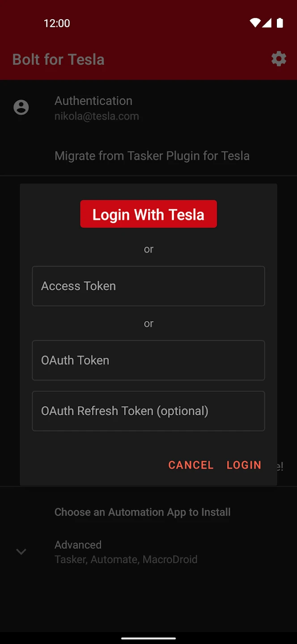Tap the nikola@tesla.com email address
Image resolution: width=297 pixels, height=644 pixels.
tap(97, 116)
